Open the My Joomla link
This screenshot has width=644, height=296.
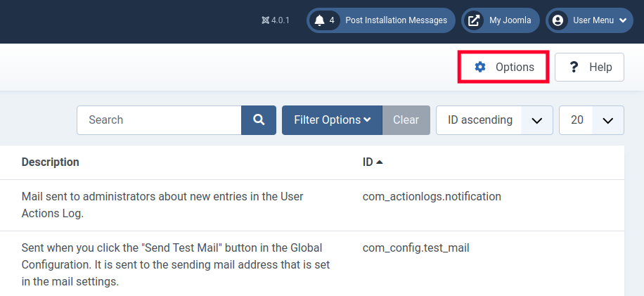[x=510, y=20]
